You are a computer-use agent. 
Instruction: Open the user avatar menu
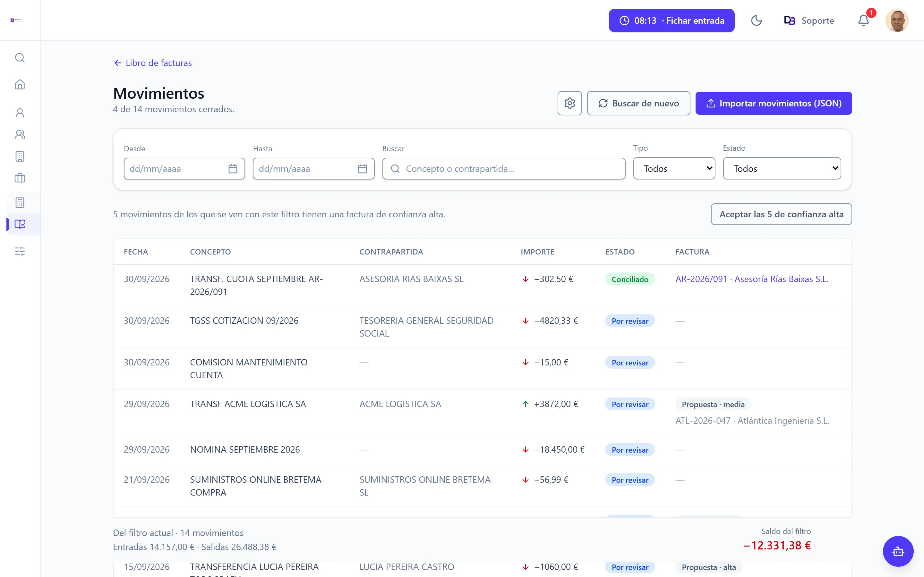[897, 20]
